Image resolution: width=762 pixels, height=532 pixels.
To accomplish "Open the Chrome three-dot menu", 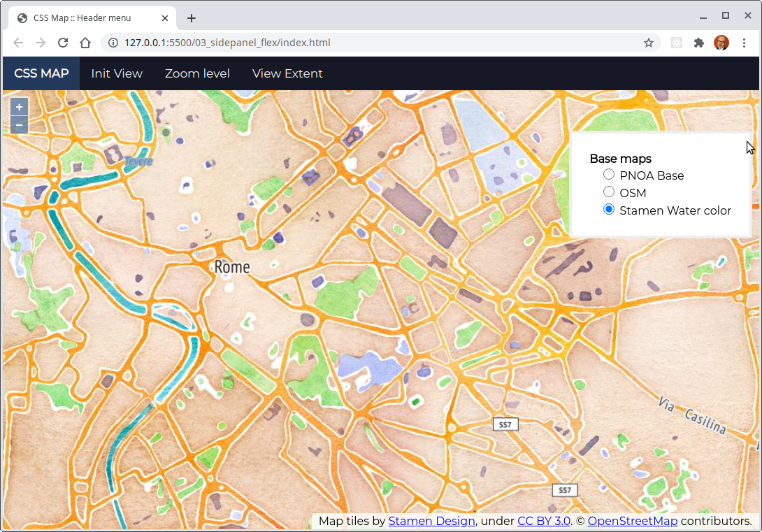I will click(x=744, y=43).
